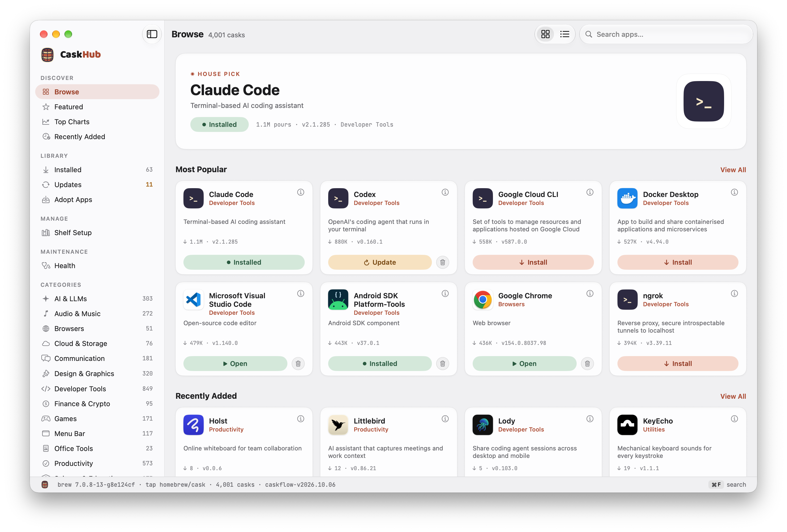Screen dimensions: 787x532
Task: Open info for Codex card
Action: tap(445, 192)
